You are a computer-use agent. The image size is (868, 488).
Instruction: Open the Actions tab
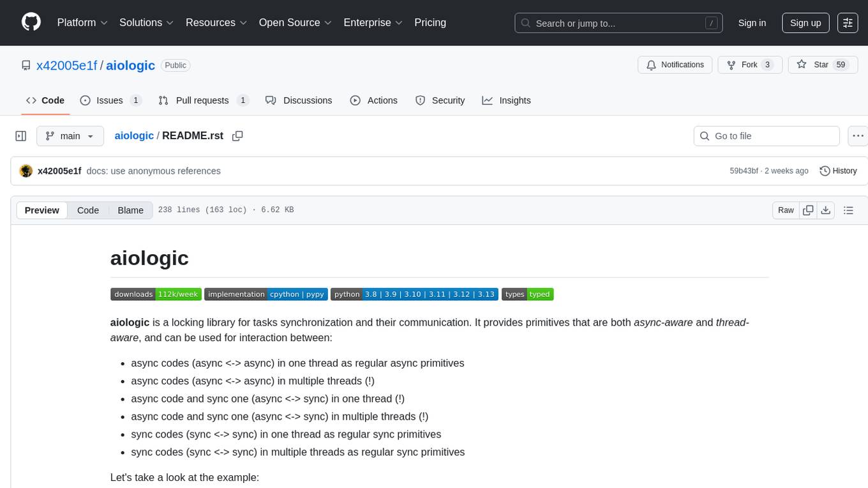coord(374,100)
